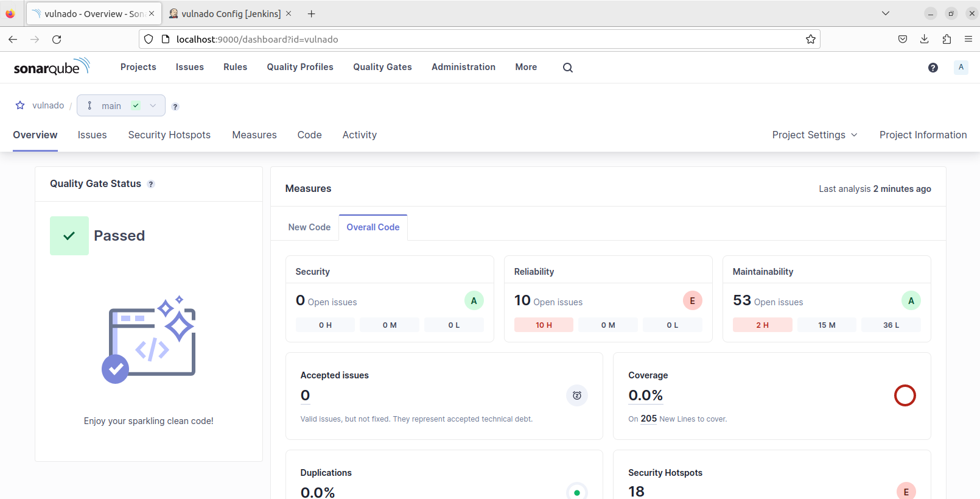Switch to the New Code tab
The width and height of the screenshot is (980, 499).
[309, 227]
